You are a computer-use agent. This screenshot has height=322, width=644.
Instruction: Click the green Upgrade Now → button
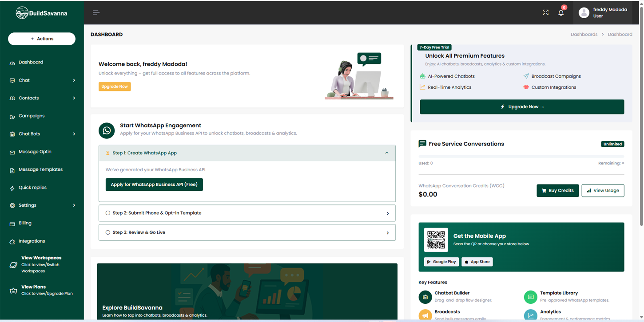click(x=522, y=107)
